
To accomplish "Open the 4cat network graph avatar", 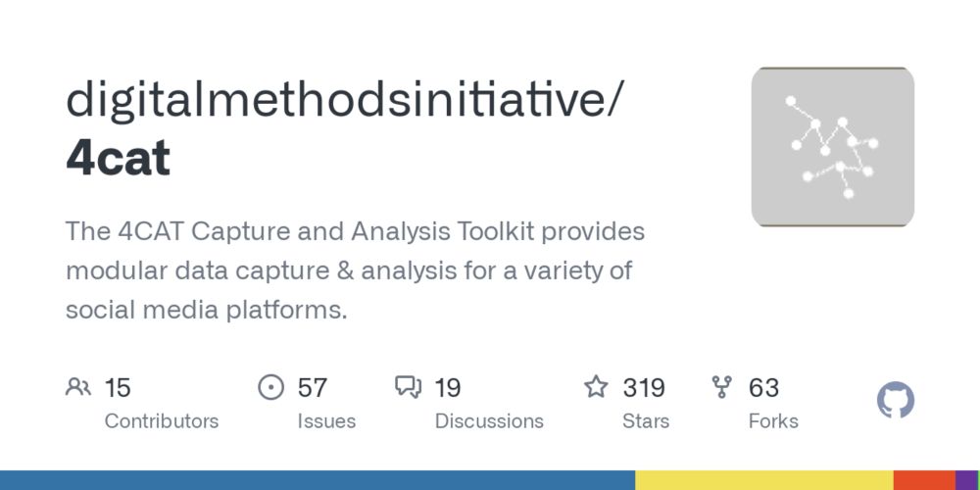I will point(832,147).
